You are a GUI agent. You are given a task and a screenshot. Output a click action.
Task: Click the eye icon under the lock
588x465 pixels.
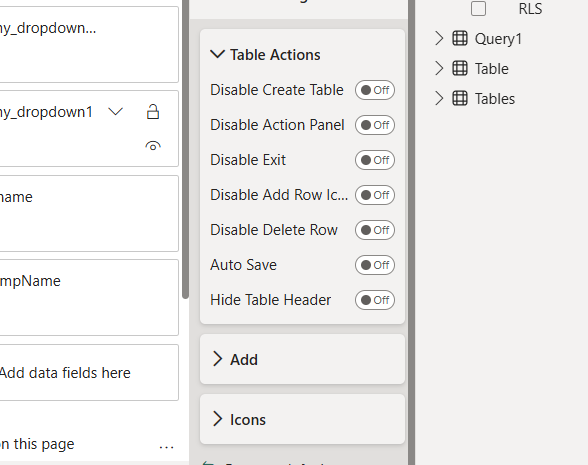[x=153, y=146]
